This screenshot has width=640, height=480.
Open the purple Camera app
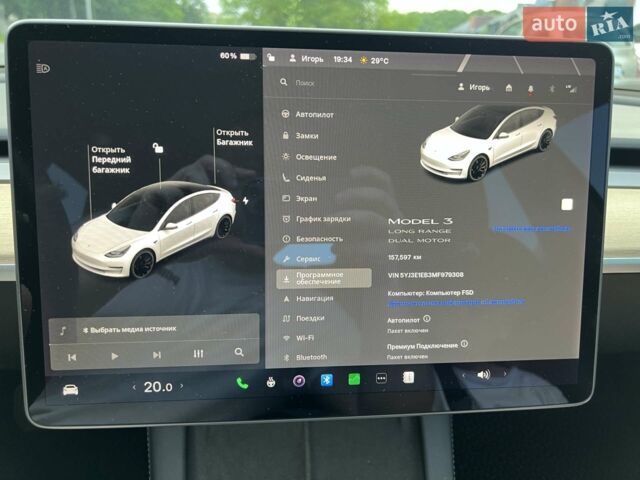pos(299,381)
